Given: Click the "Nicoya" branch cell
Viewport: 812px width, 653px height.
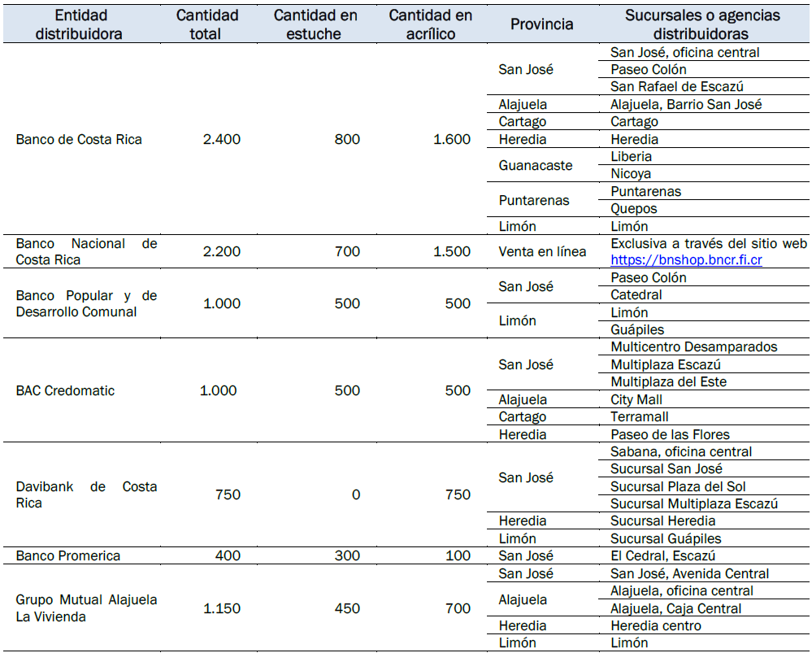Looking at the screenshot, I should click(631, 173).
